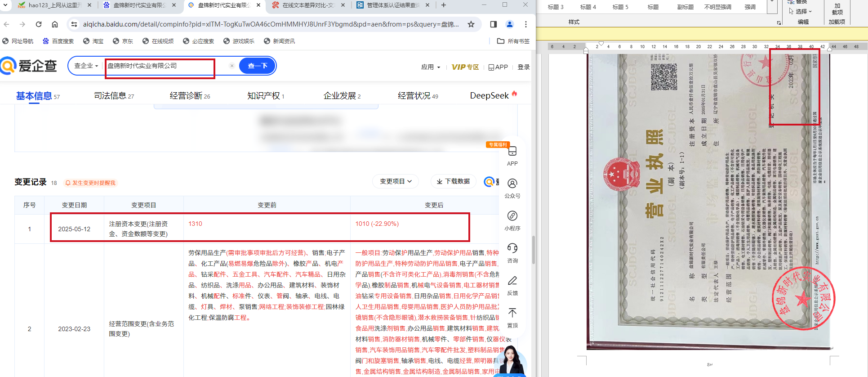Apply the 标题 3 style in Word
The image size is (868, 377).
click(556, 7)
